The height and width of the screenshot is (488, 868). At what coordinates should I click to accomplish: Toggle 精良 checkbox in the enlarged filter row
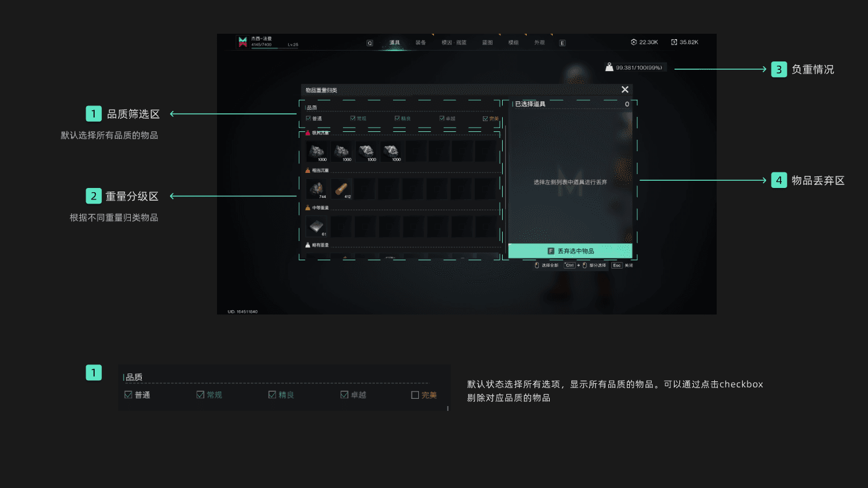pos(272,395)
